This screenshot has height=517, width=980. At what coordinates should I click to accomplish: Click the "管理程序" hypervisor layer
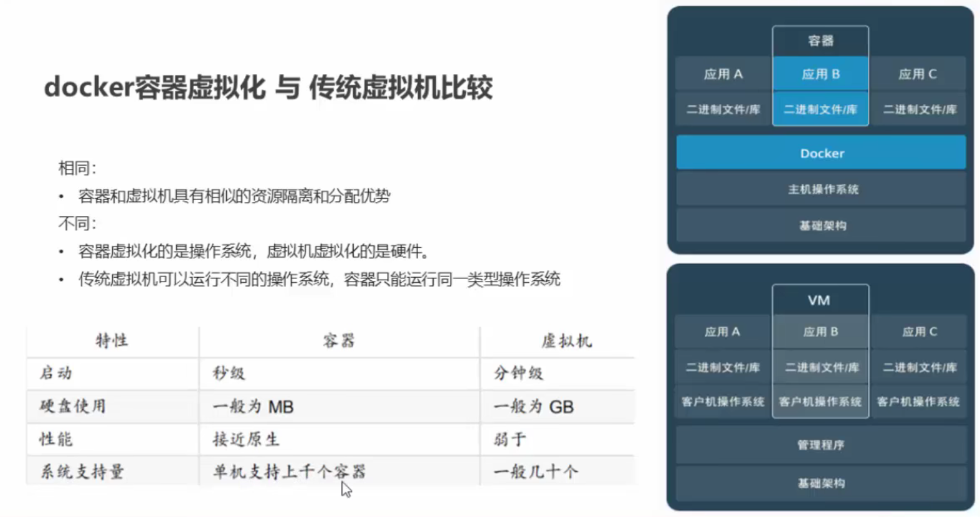(821, 445)
